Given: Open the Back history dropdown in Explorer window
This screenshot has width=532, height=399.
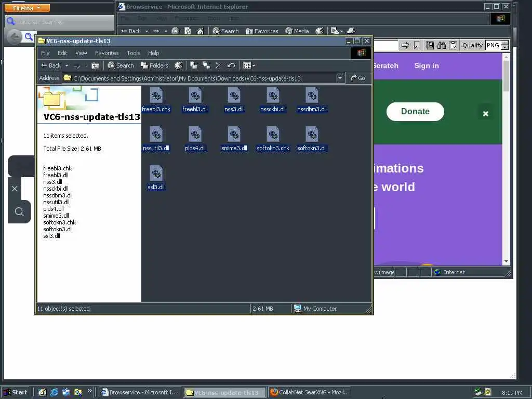Looking at the screenshot, I should click(67, 66).
